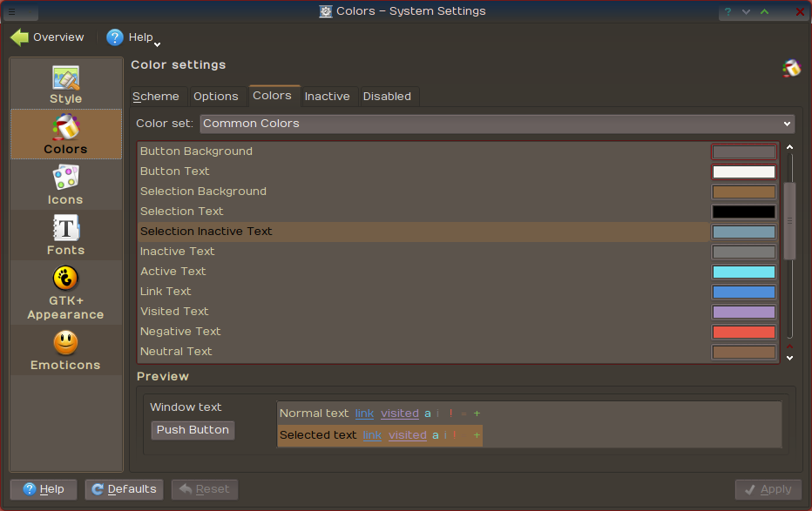Click the scroll up arrow of color list
Screen dimensions: 812x511
tap(789, 147)
